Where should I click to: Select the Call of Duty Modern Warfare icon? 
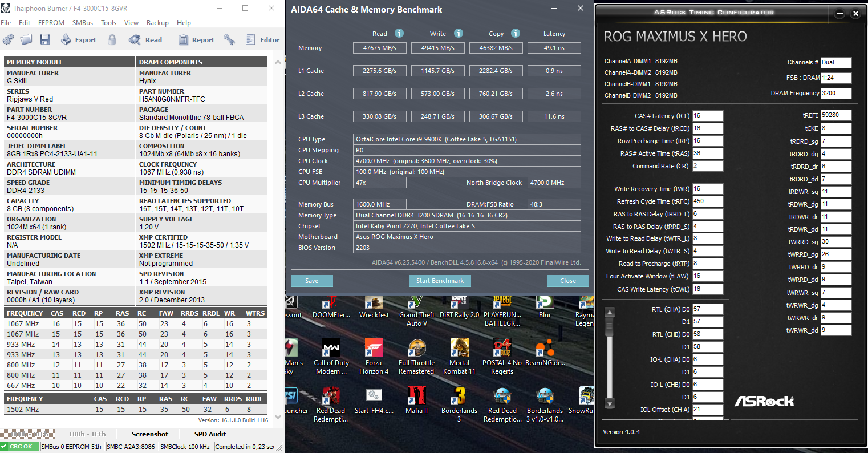point(331,357)
